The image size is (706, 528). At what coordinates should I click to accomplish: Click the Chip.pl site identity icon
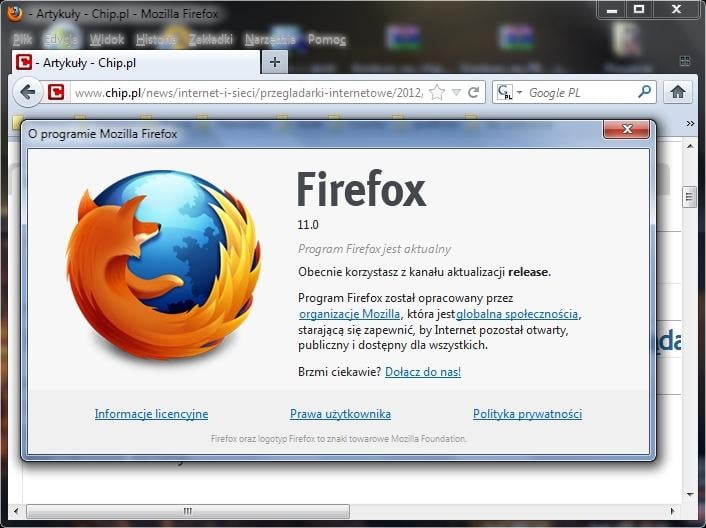[57, 92]
